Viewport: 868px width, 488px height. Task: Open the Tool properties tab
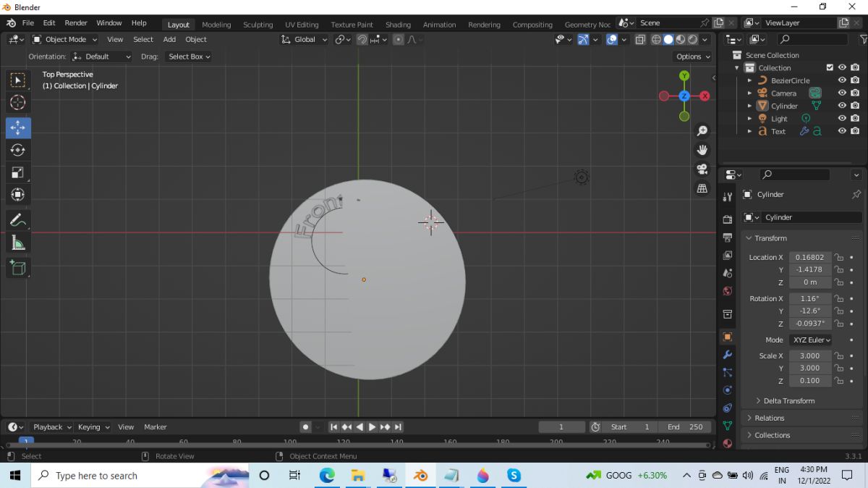(728, 196)
